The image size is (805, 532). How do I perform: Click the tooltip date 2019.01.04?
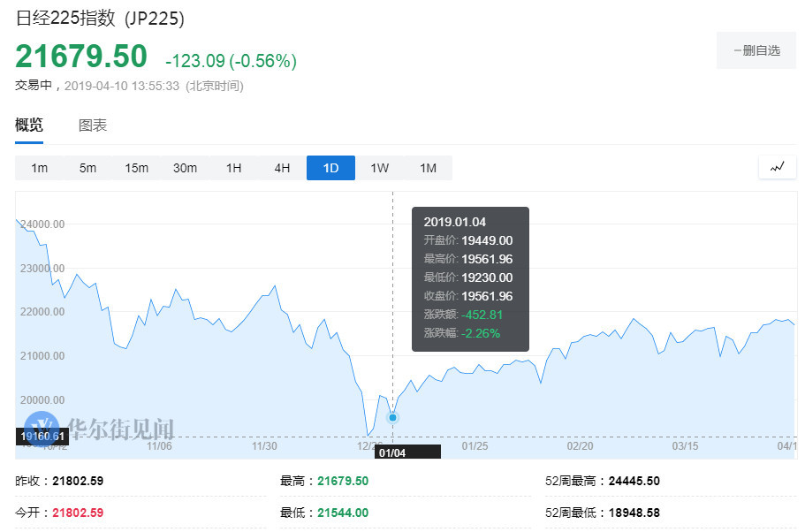click(454, 222)
